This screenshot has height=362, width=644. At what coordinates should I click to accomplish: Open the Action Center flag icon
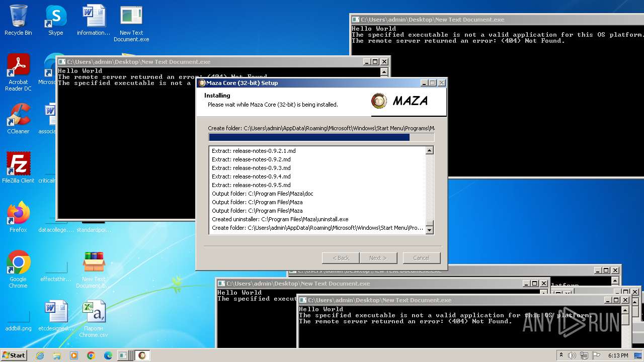(x=597, y=355)
